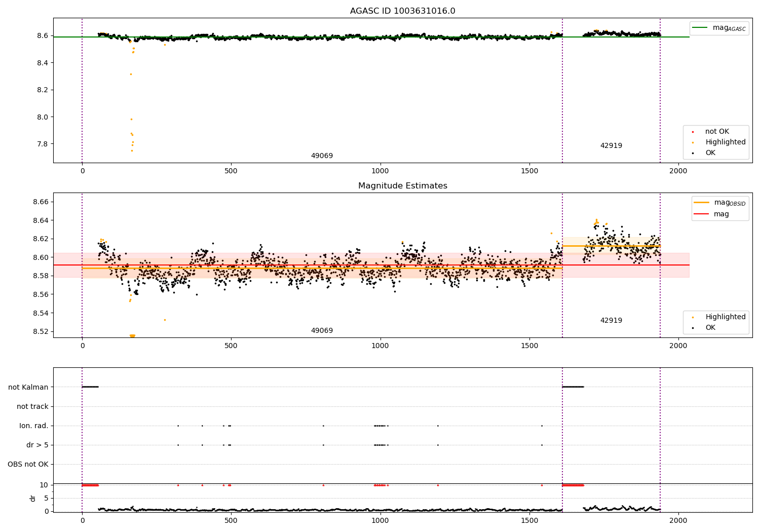Click the 'dr > 5' row label

(37, 445)
